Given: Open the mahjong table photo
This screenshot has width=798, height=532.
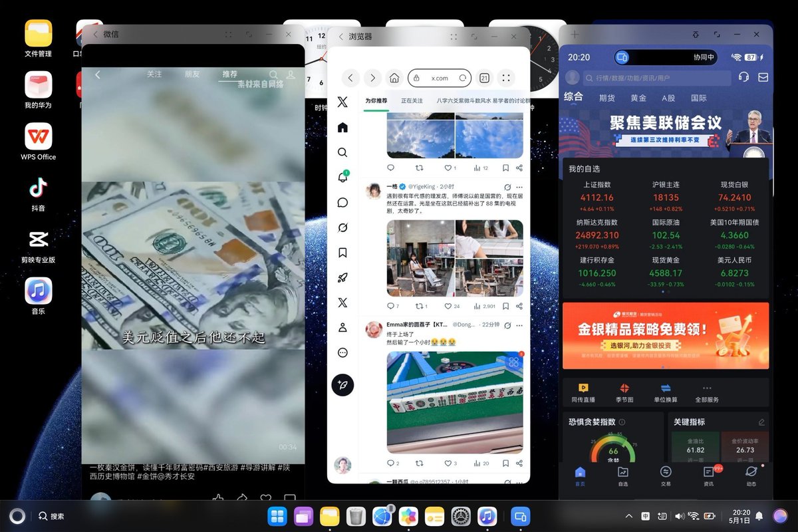Looking at the screenshot, I should tap(455, 402).
